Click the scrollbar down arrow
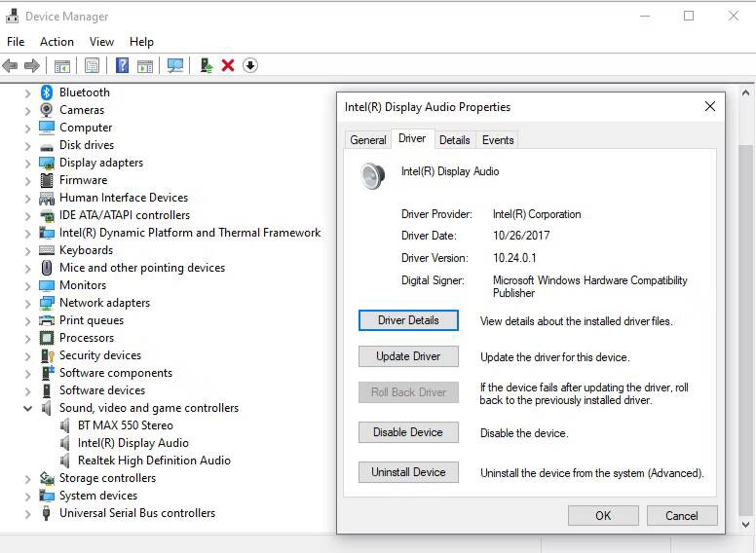The width and height of the screenshot is (756, 553). coord(746,524)
